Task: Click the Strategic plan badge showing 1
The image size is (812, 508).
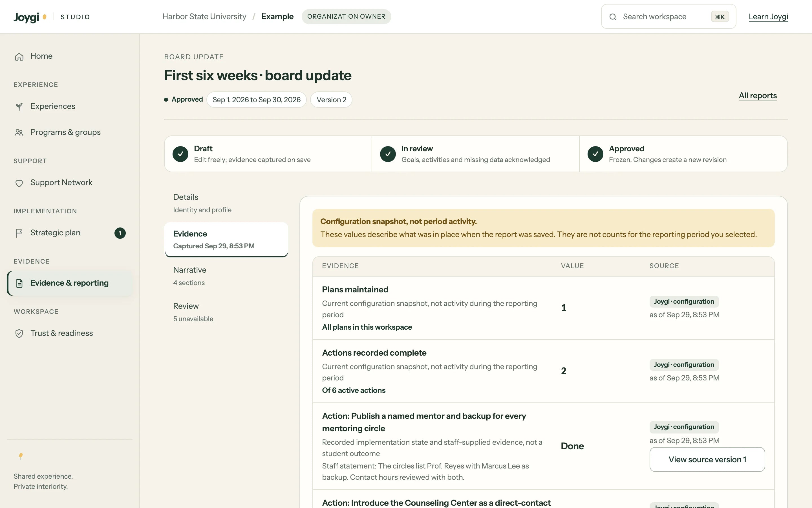Action: (x=120, y=233)
